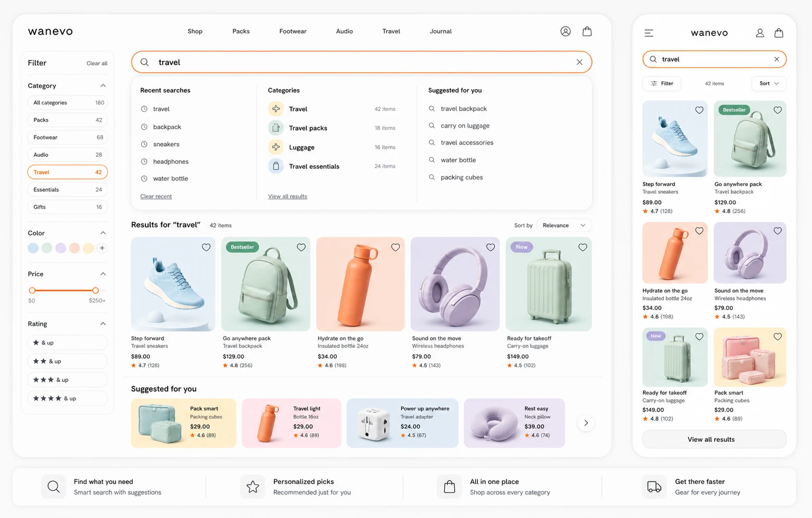Click the Travel category icon in suggestions
Image resolution: width=812 pixels, height=518 pixels.
pos(276,109)
